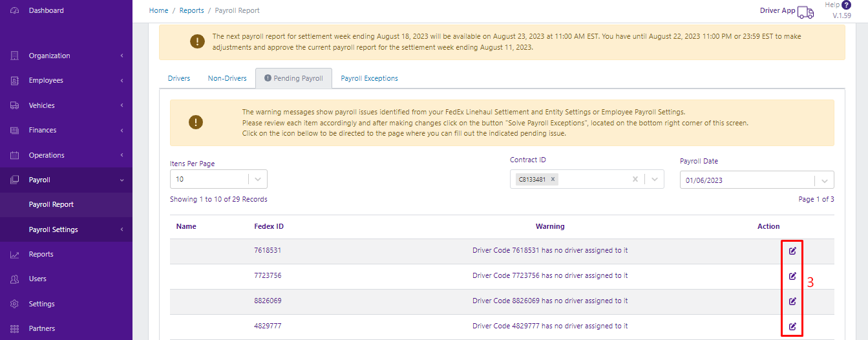Click the Help question mark icon

(846, 5)
